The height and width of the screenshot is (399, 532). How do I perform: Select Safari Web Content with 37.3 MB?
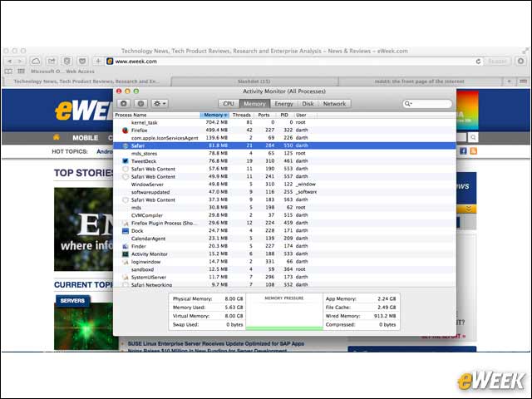[284, 199]
